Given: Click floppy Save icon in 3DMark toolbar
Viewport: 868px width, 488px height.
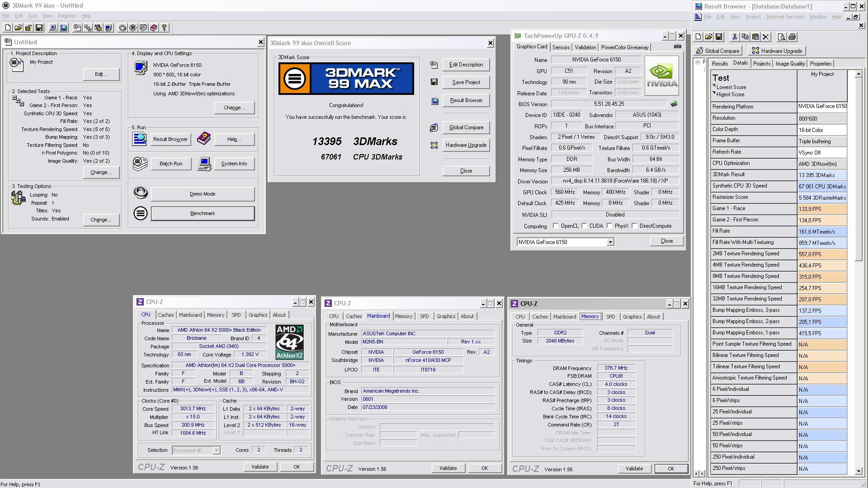Looking at the screenshot, I should (39, 28).
